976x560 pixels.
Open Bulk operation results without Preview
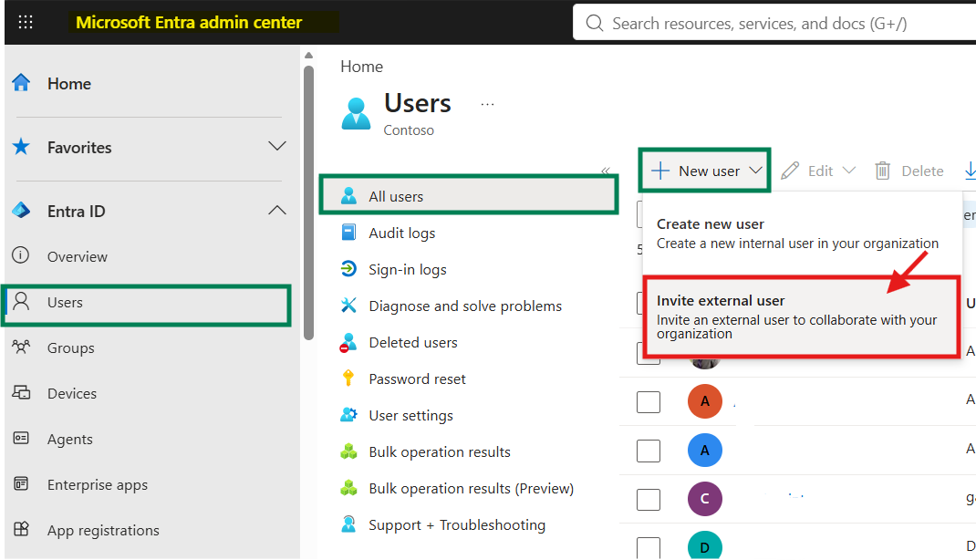440,451
